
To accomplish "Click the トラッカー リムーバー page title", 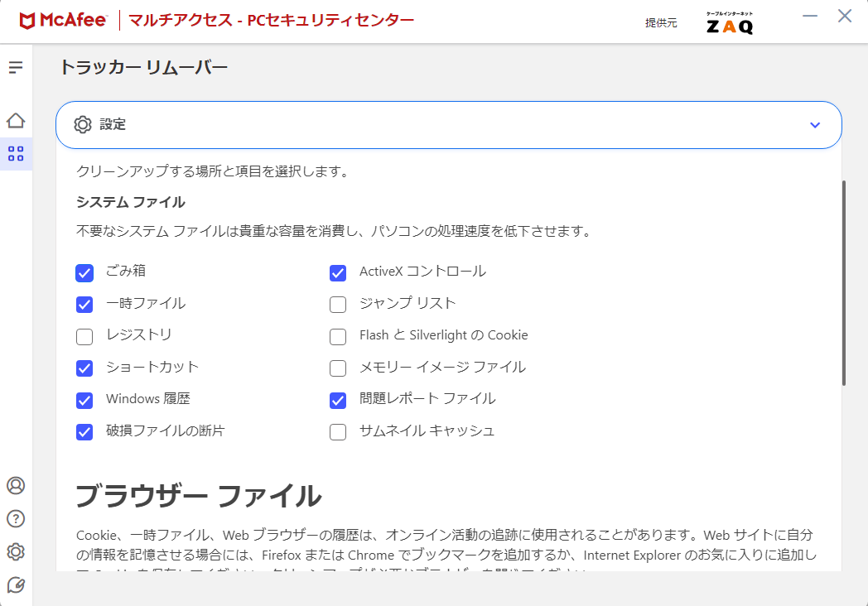I will [143, 68].
